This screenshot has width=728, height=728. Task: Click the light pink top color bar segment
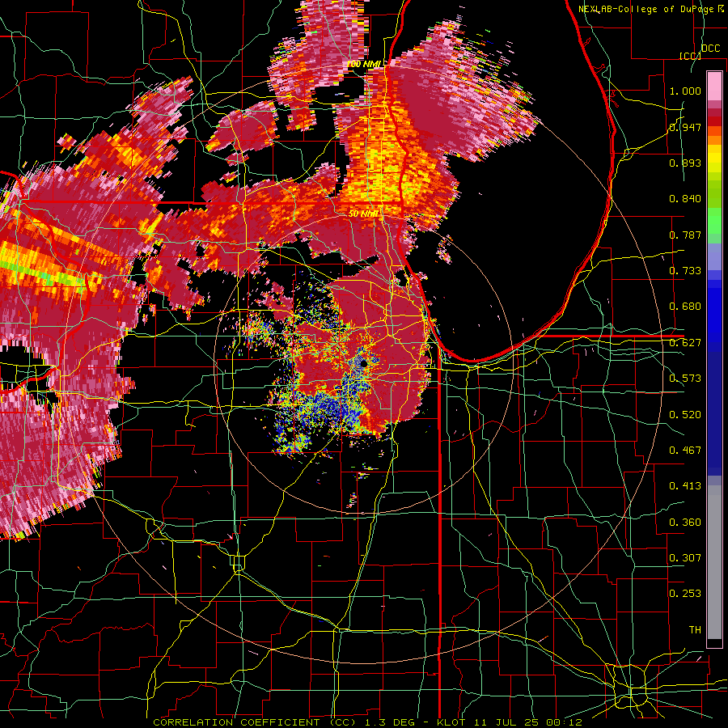(x=714, y=86)
